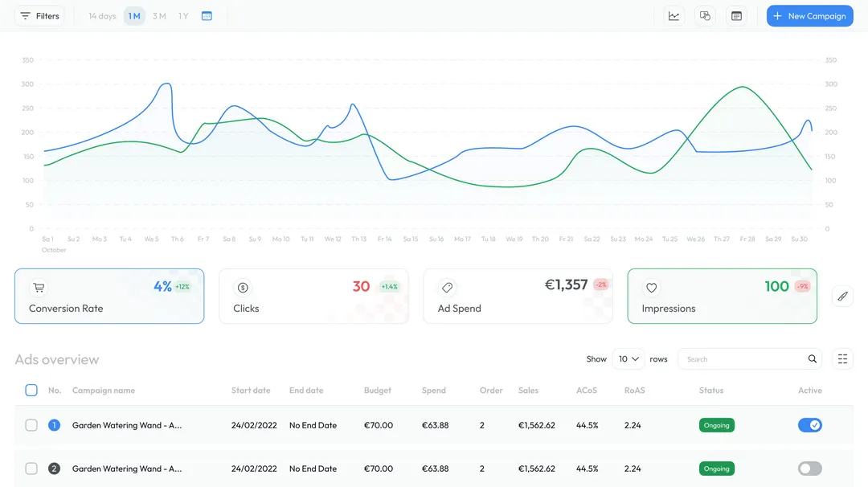The image size is (868, 487).
Task: Click the search magnifier in Ads overview
Action: coord(812,358)
